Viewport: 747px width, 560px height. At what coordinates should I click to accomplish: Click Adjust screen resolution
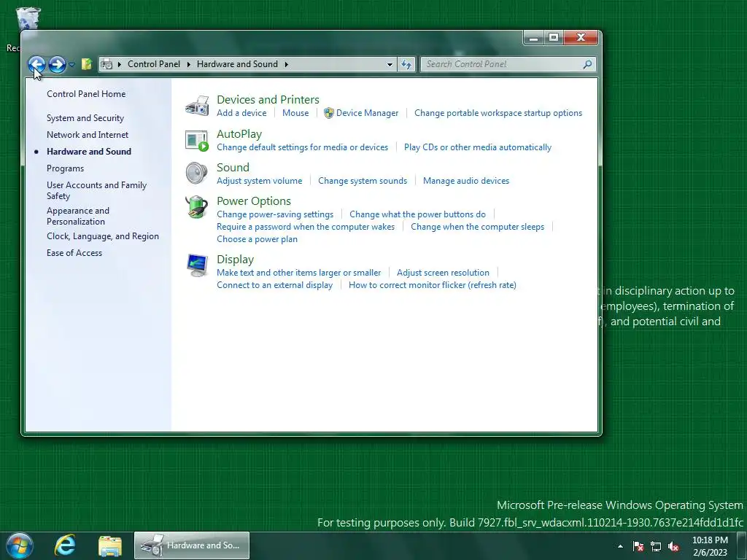pyautogui.click(x=443, y=273)
